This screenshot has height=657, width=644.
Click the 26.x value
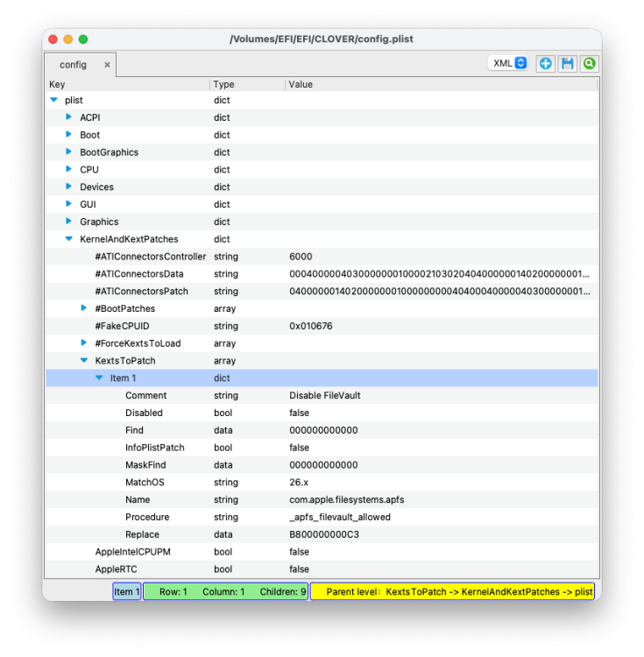(x=299, y=483)
